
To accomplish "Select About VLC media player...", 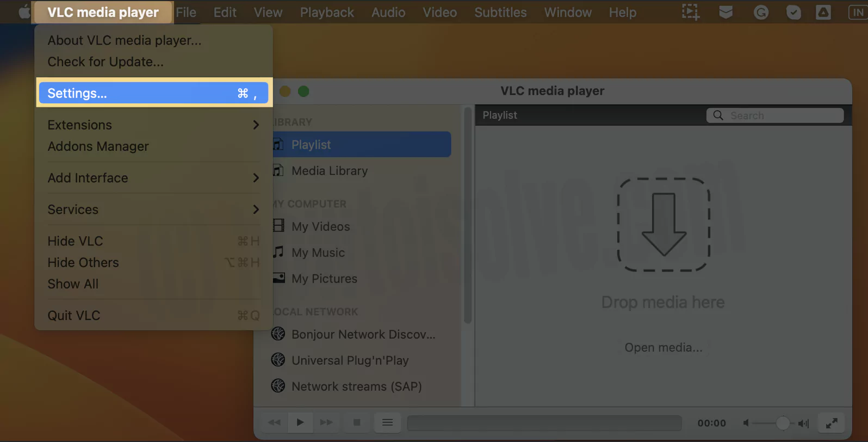I will click(x=125, y=40).
